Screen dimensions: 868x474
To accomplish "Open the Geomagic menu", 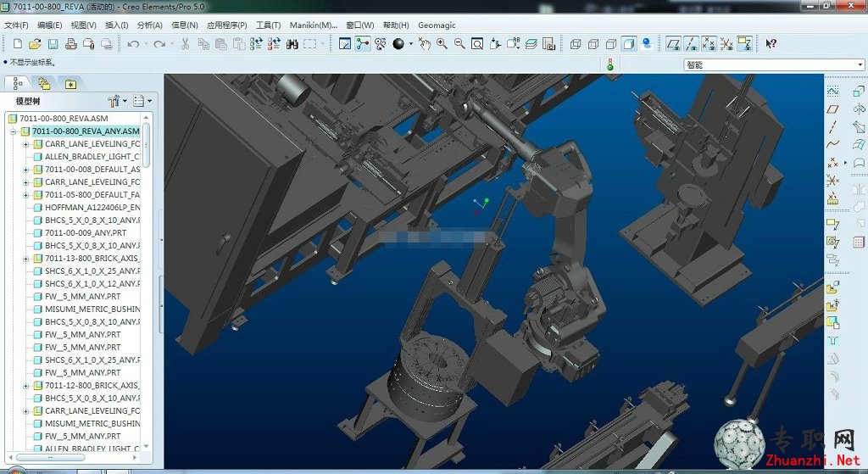I will pyautogui.click(x=437, y=25).
